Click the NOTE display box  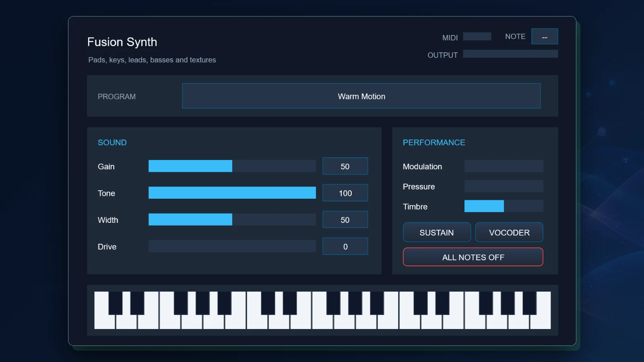pyautogui.click(x=545, y=36)
